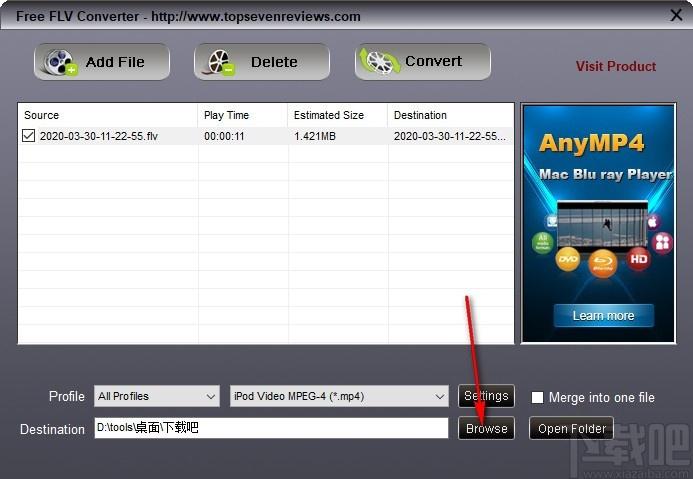Click Browse to choose destination folder
The width and height of the screenshot is (693, 479).
tap(486, 428)
